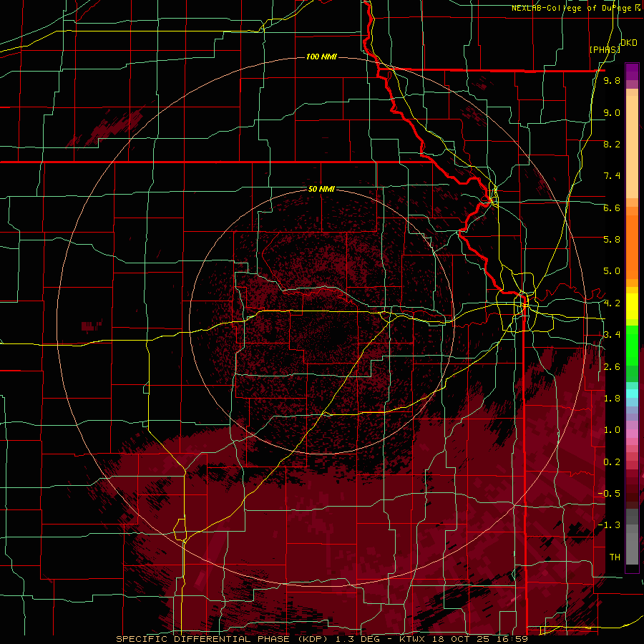Select the "TH" threshold legend label
Viewport: 644px width, 644px height.
(615, 557)
